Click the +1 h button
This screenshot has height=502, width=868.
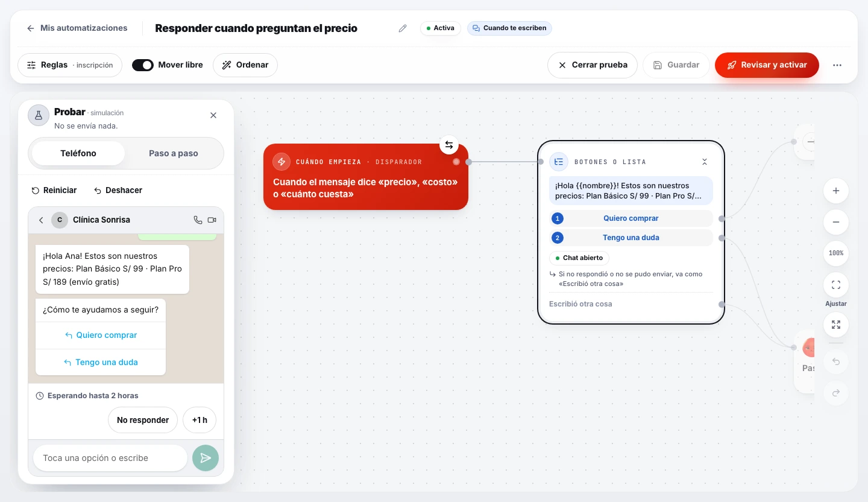pyautogui.click(x=200, y=420)
